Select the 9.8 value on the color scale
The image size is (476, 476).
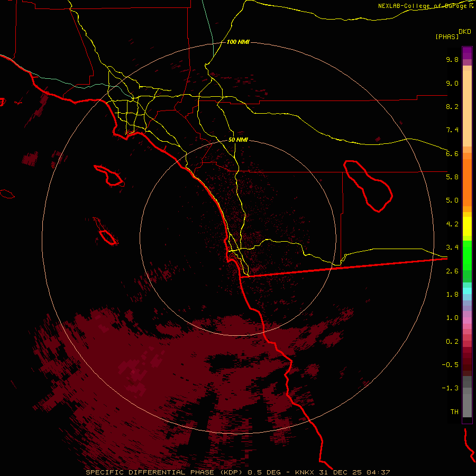(452, 59)
